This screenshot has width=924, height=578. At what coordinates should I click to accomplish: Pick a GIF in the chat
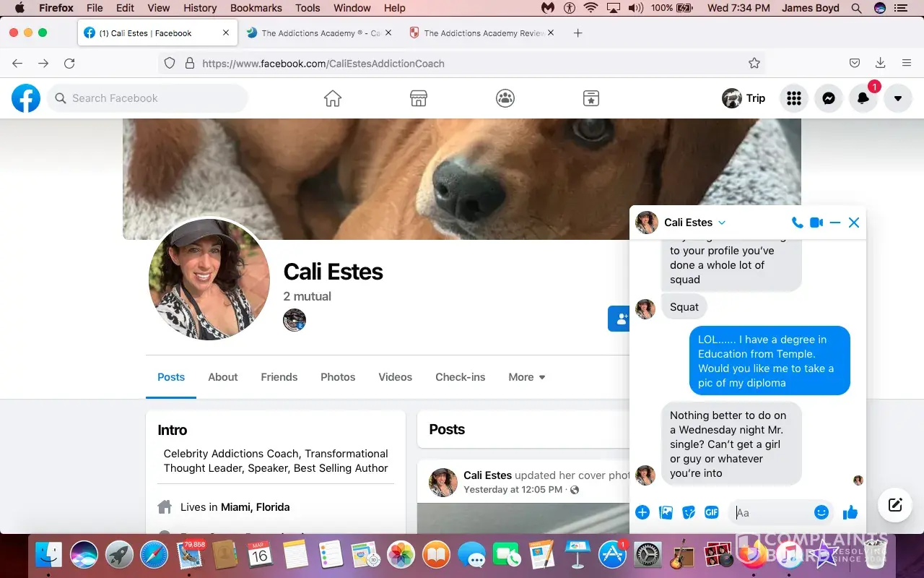pos(712,512)
